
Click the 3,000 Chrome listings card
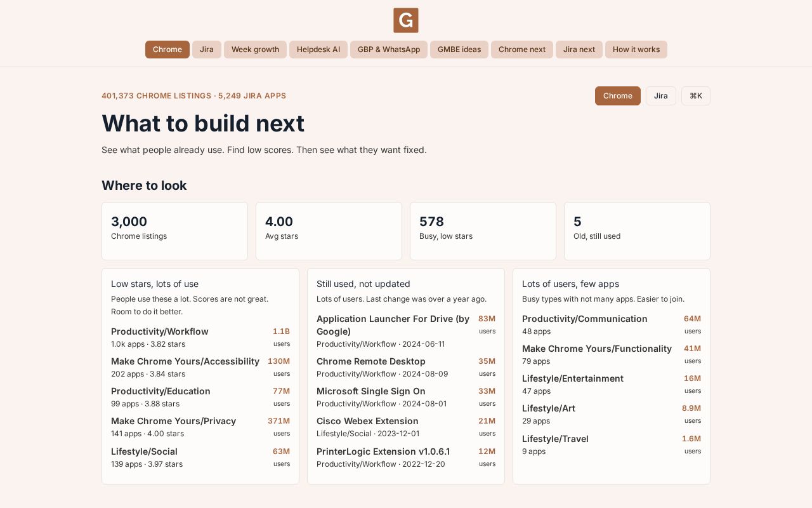click(174, 231)
